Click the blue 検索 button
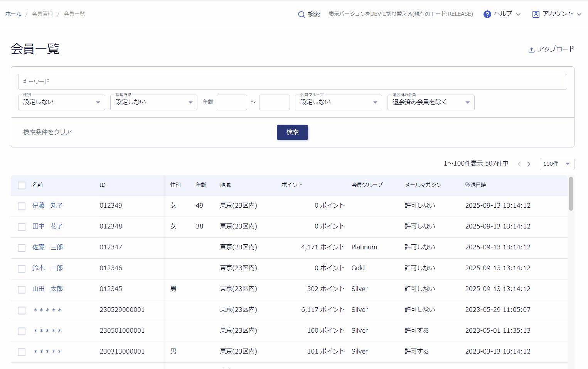 coord(292,132)
